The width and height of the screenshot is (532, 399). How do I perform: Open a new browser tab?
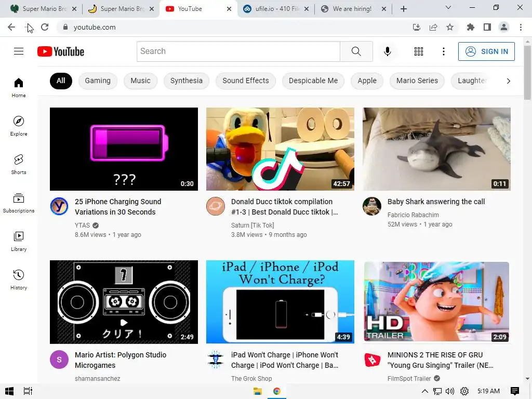[403, 9]
